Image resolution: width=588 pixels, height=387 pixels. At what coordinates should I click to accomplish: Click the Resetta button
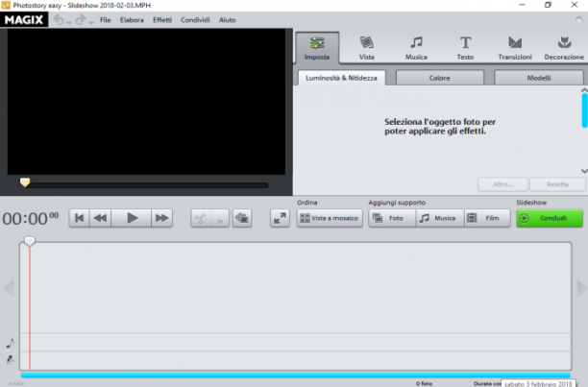[x=557, y=184]
